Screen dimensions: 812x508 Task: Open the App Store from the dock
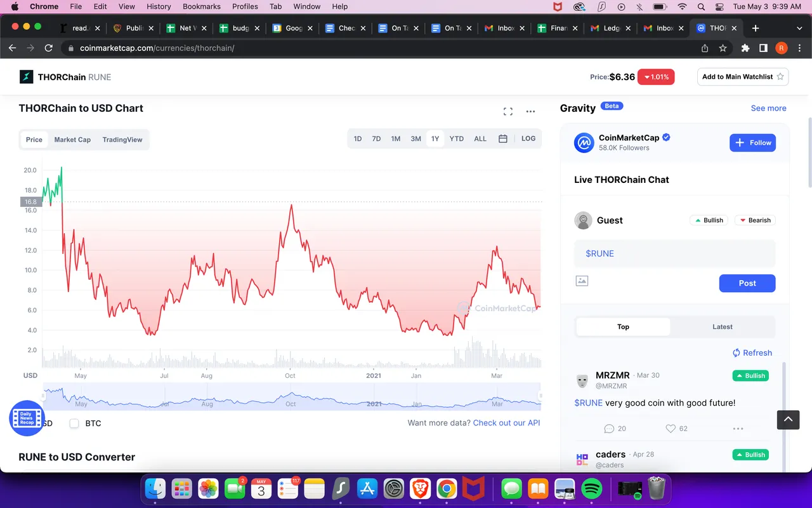pyautogui.click(x=367, y=488)
